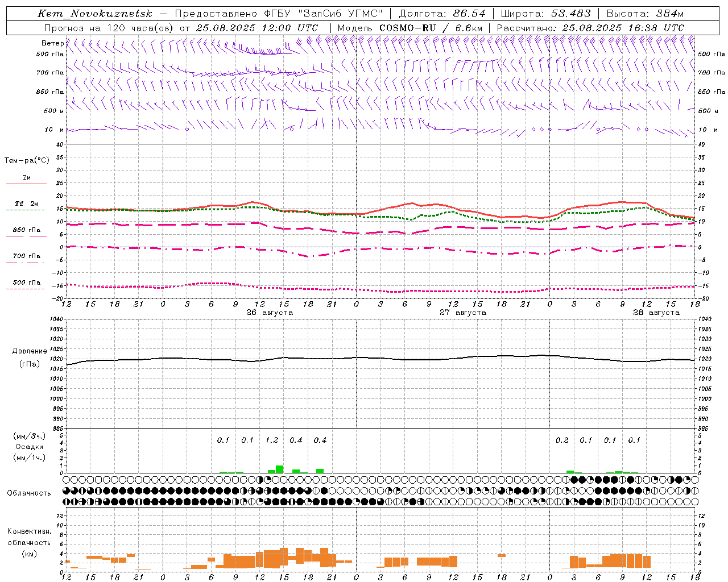Screen dimensions: 728x582
Task: Click the '1.2' three-hour precipitation value
Action: click(x=272, y=440)
